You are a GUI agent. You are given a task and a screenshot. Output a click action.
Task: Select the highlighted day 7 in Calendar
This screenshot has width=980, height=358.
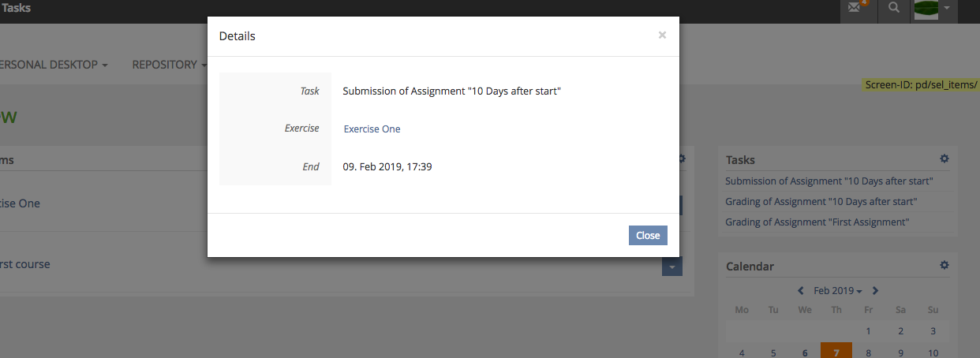click(x=836, y=352)
